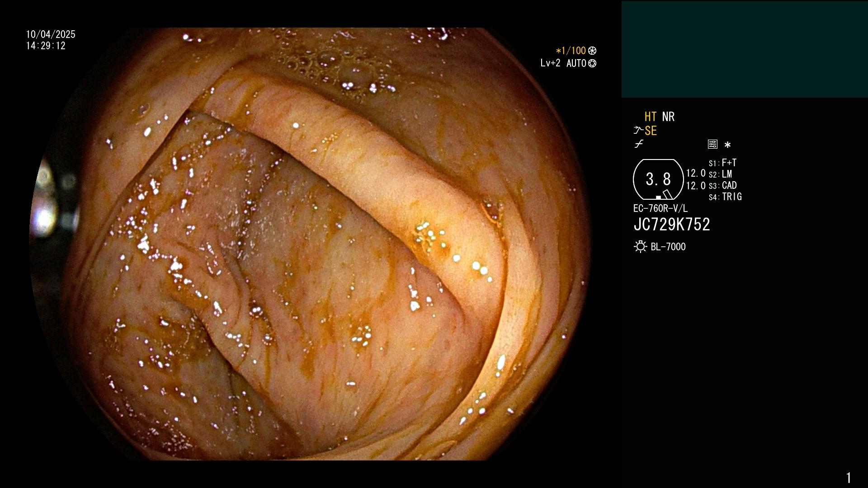The image size is (868, 488).
Task: Click the time 14:29:12
Action: coord(46,46)
